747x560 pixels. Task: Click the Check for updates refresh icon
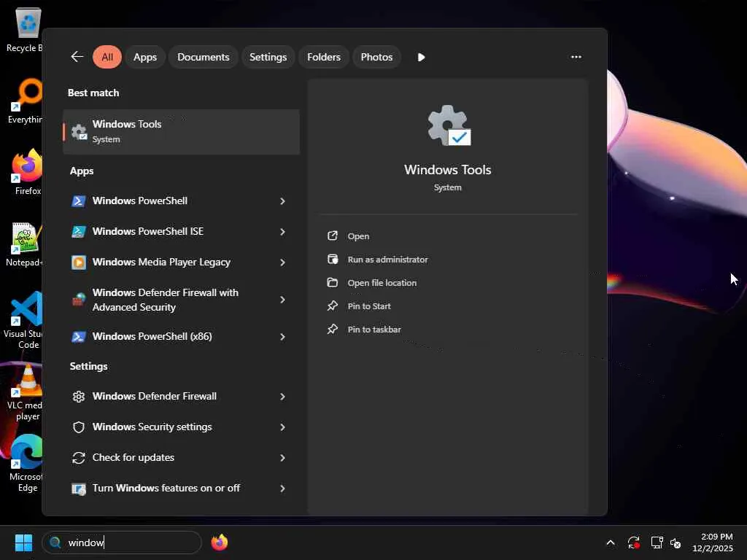click(79, 458)
